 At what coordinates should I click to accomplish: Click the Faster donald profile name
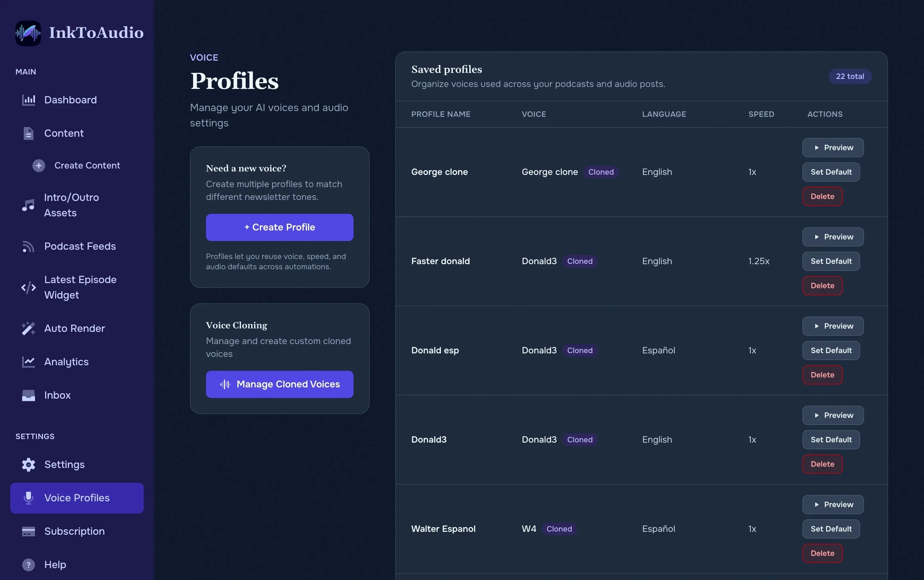click(x=440, y=262)
